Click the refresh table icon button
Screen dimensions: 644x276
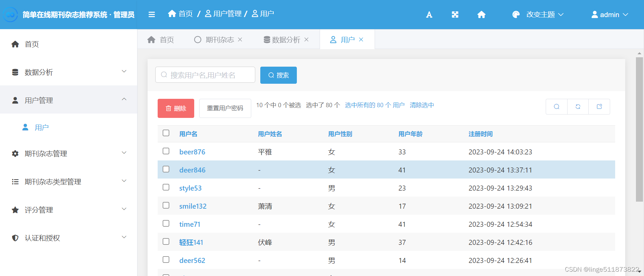(578, 107)
